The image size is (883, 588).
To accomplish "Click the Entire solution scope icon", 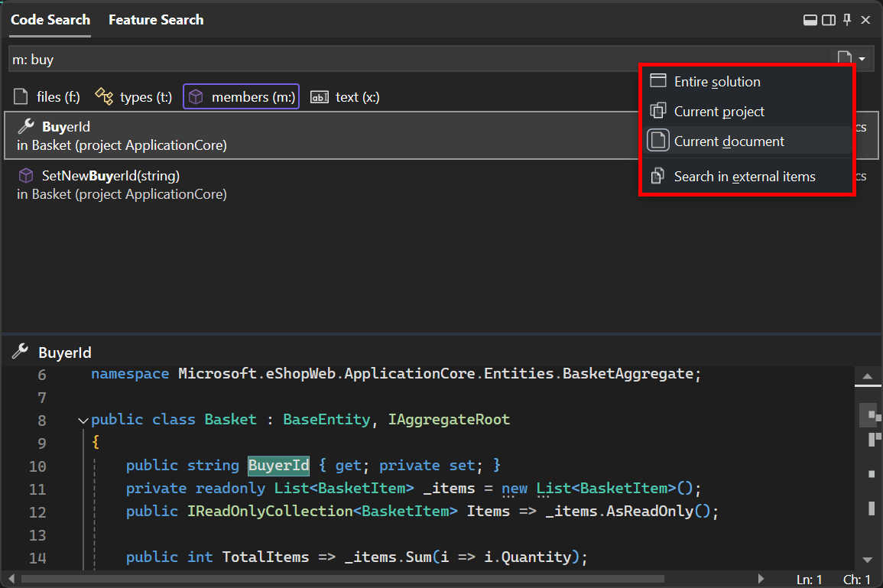I will pyautogui.click(x=657, y=80).
